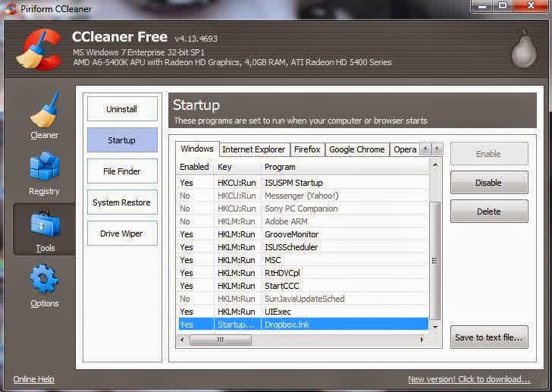
Task: Switch to the Windows tab
Action: pyautogui.click(x=197, y=149)
